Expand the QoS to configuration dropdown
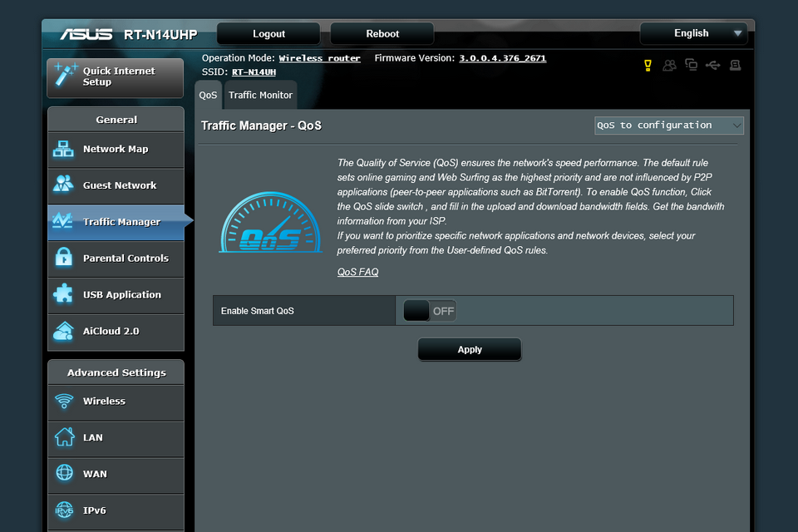This screenshot has width=798, height=532. coord(668,126)
